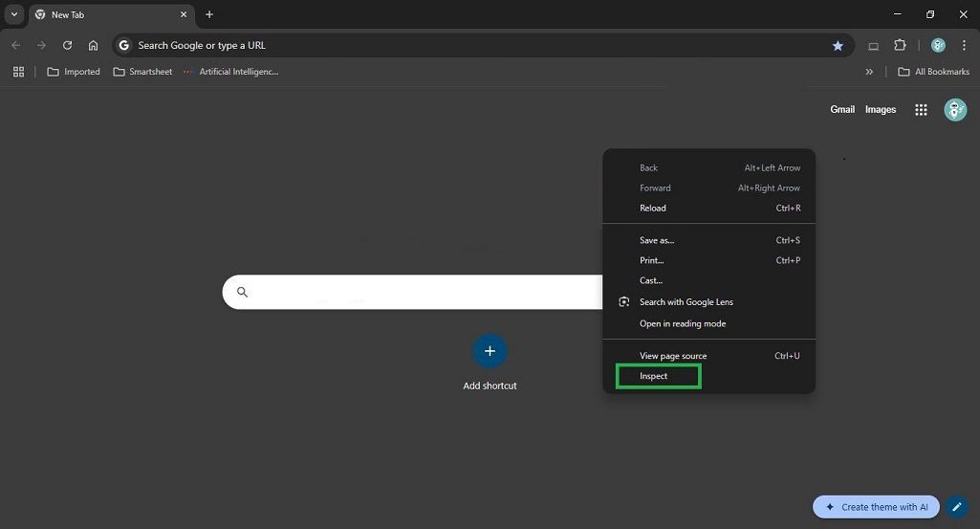Select Back in the context menu

pos(708,167)
